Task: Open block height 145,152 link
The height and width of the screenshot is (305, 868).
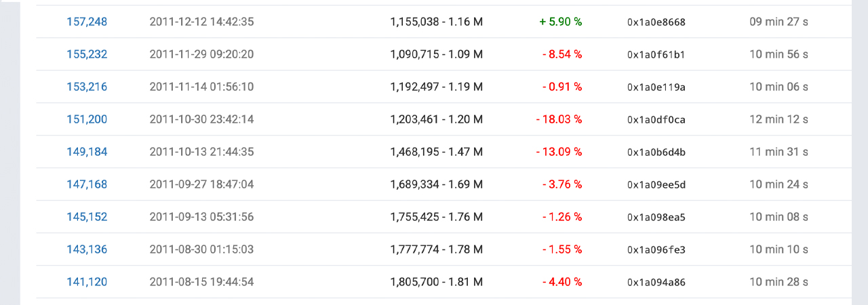Action: (x=87, y=217)
